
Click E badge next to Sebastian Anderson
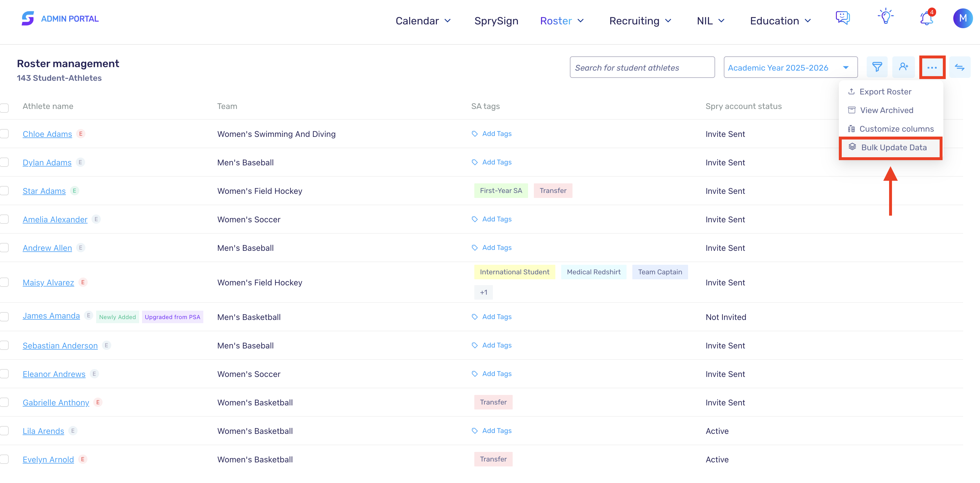[x=107, y=346]
